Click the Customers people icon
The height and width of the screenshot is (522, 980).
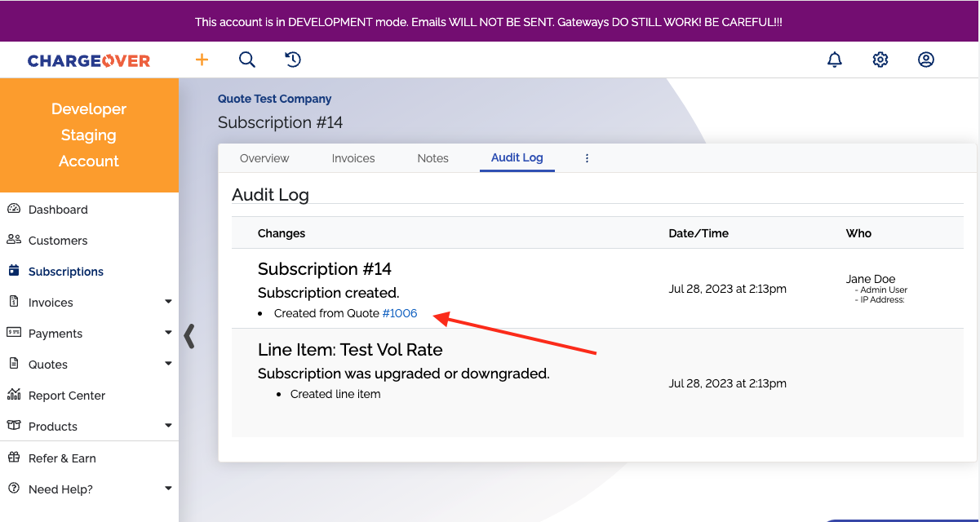pos(14,240)
